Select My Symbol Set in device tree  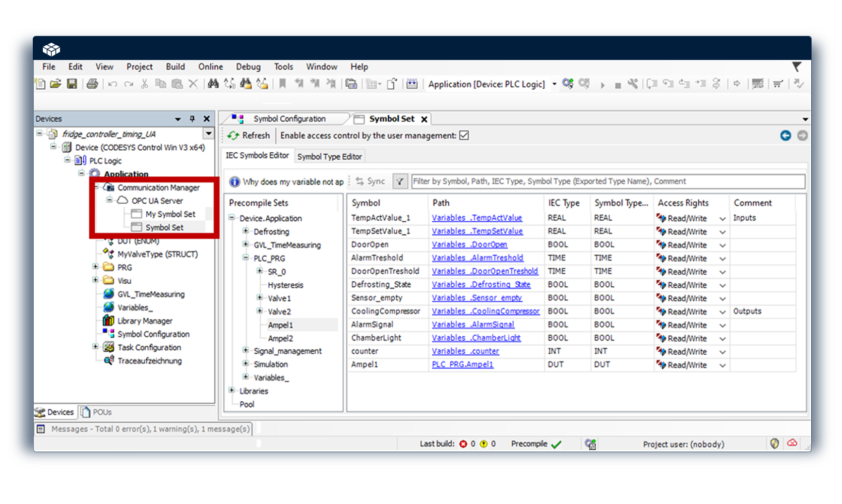click(170, 214)
